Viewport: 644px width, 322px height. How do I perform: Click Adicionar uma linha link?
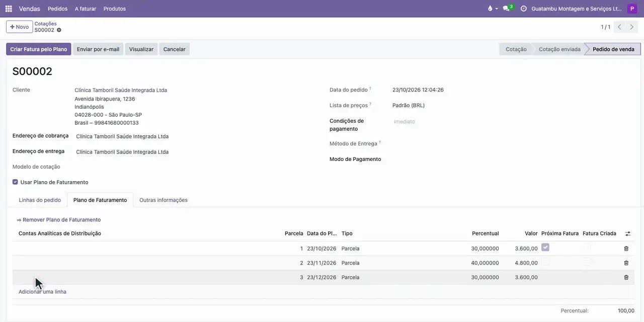42,292
